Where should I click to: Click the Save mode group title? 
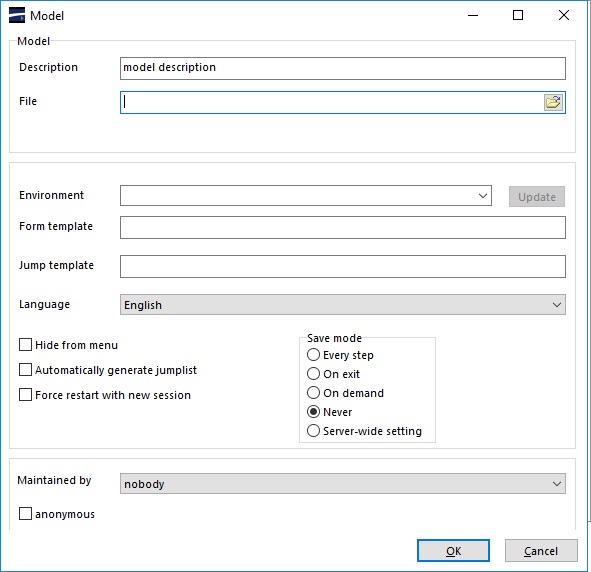pyautogui.click(x=334, y=338)
